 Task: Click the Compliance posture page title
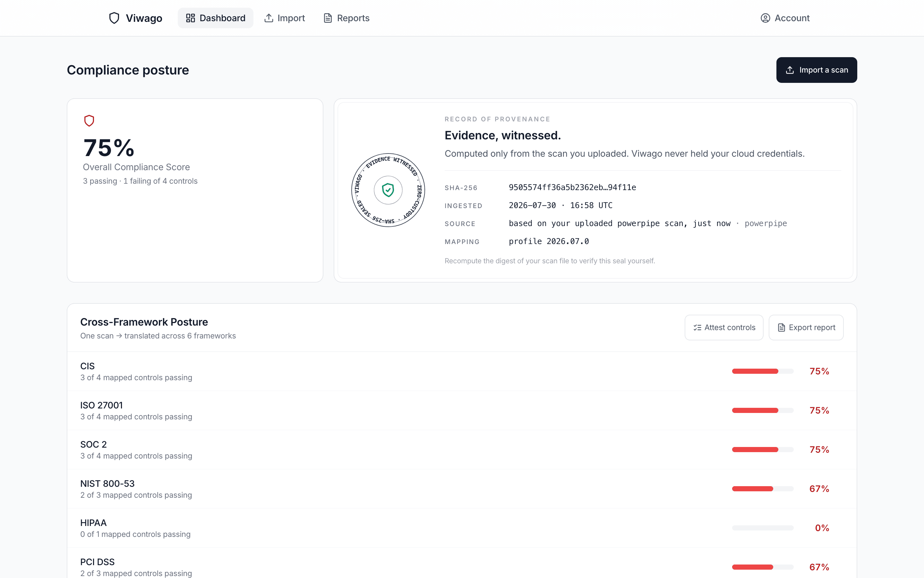pos(128,70)
